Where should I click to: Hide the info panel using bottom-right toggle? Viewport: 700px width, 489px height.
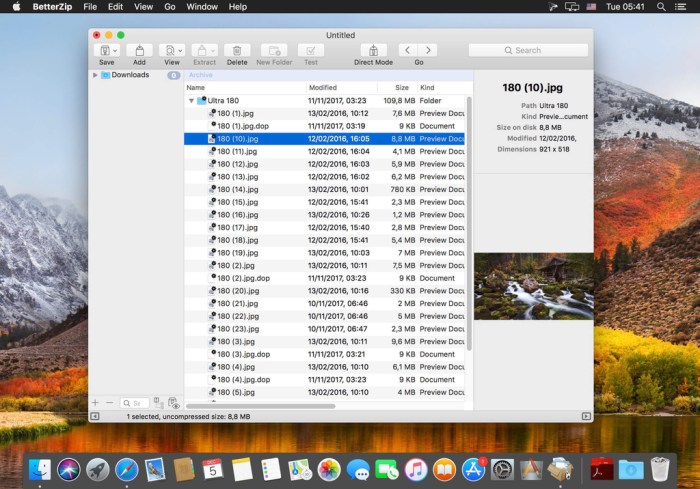(586, 416)
